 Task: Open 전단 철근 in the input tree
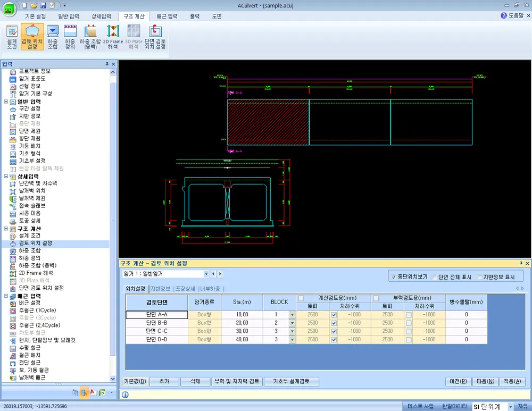coord(30,363)
